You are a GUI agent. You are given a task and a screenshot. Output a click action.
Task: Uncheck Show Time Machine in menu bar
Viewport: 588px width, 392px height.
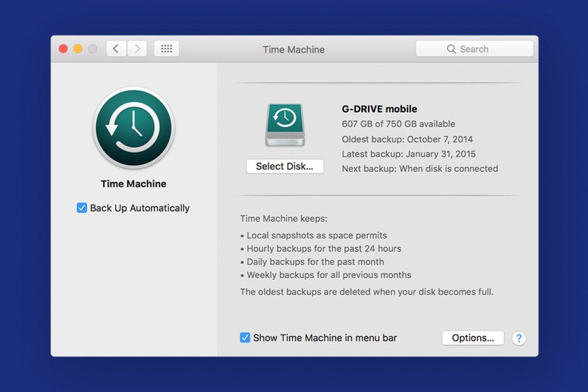click(245, 338)
